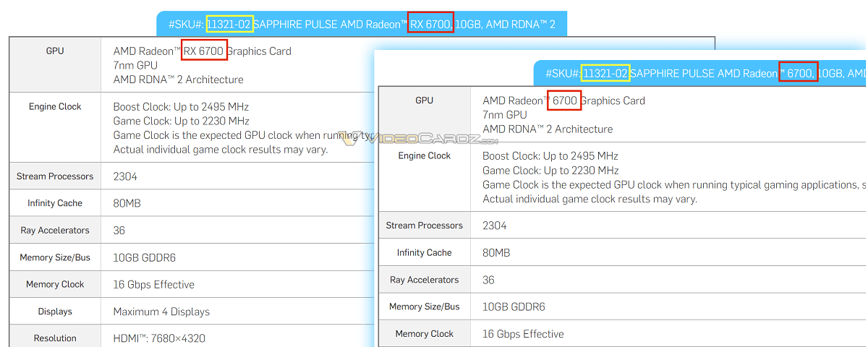Click the 80MB value in front table
The width and height of the screenshot is (868, 347).
pos(496,252)
